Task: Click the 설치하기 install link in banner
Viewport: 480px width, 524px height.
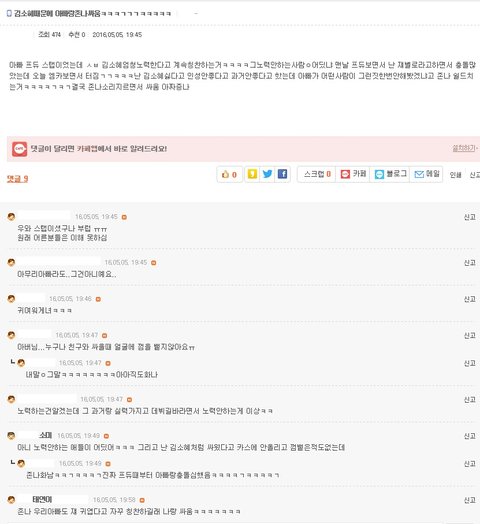Action: pos(464,148)
